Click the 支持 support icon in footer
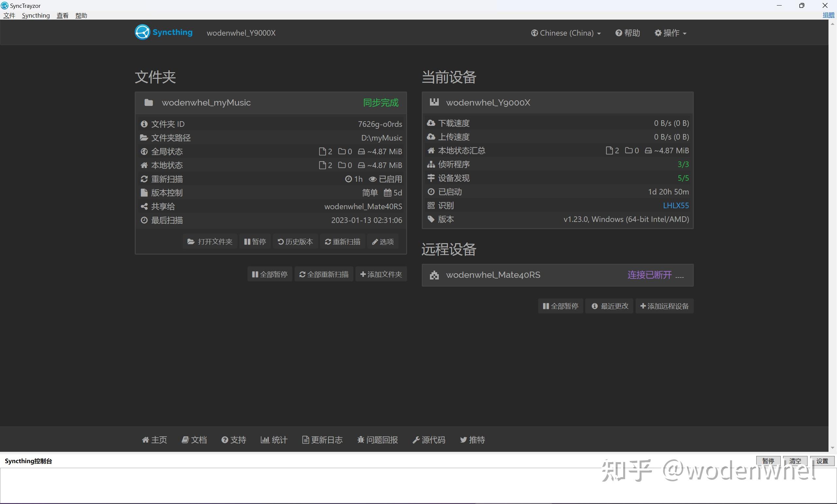The height and width of the screenshot is (504, 837). point(225,440)
